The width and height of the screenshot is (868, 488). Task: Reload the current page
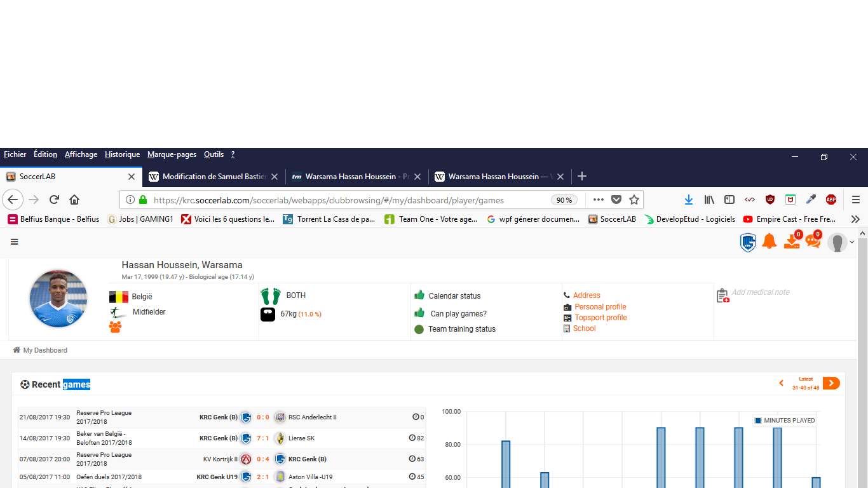pos(54,200)
